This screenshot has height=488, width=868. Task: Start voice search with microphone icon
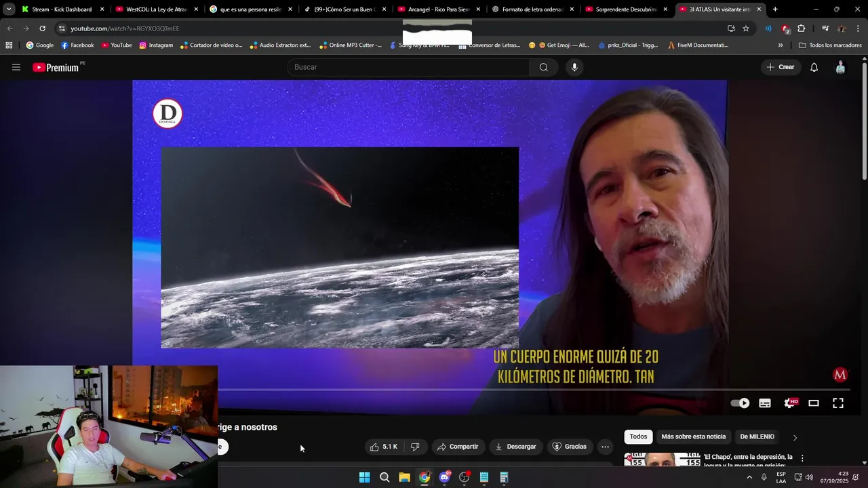(x=574, y=67)
